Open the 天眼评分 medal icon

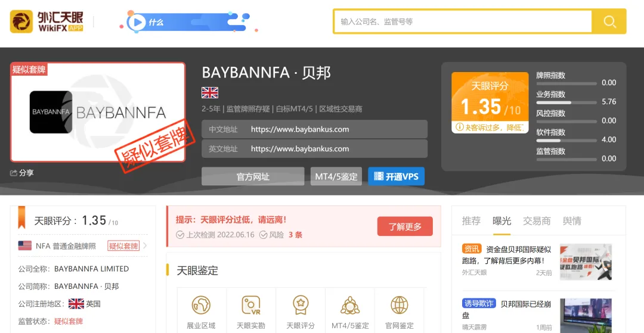(x=300, y=305)
